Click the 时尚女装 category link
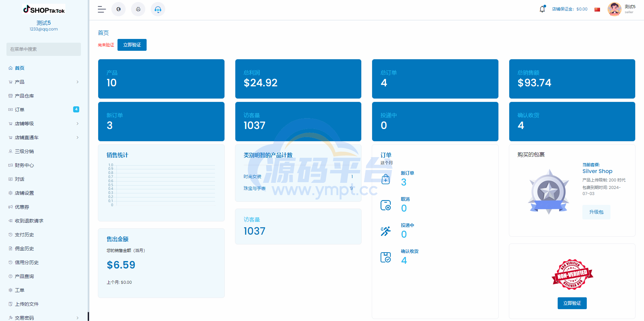644x321 pixels. point(252,177)
